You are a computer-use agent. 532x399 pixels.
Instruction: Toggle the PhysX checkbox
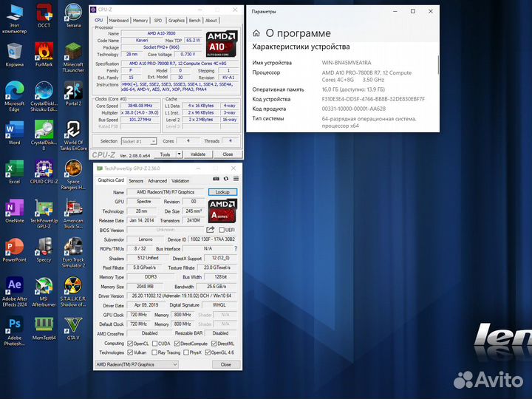coord(186,352)
